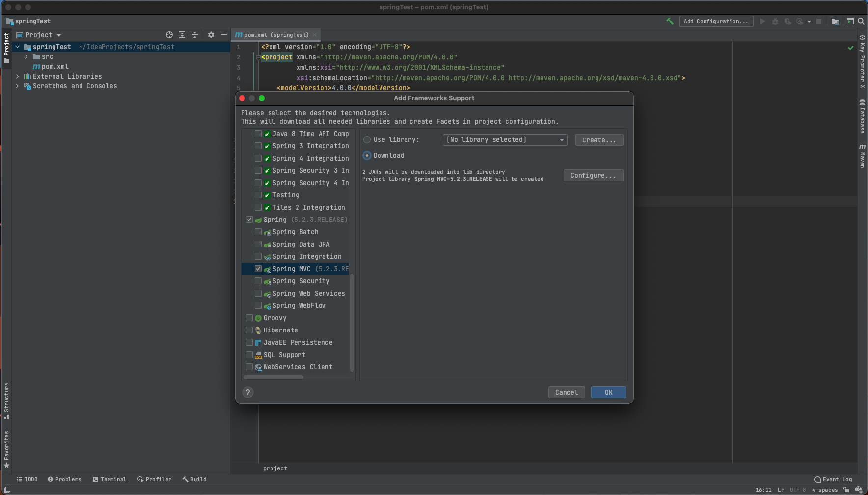Image resolution: width=868 pixels, height=495 pixels.
Task: Confirm dialog with OK button
Action: (609, 392)
